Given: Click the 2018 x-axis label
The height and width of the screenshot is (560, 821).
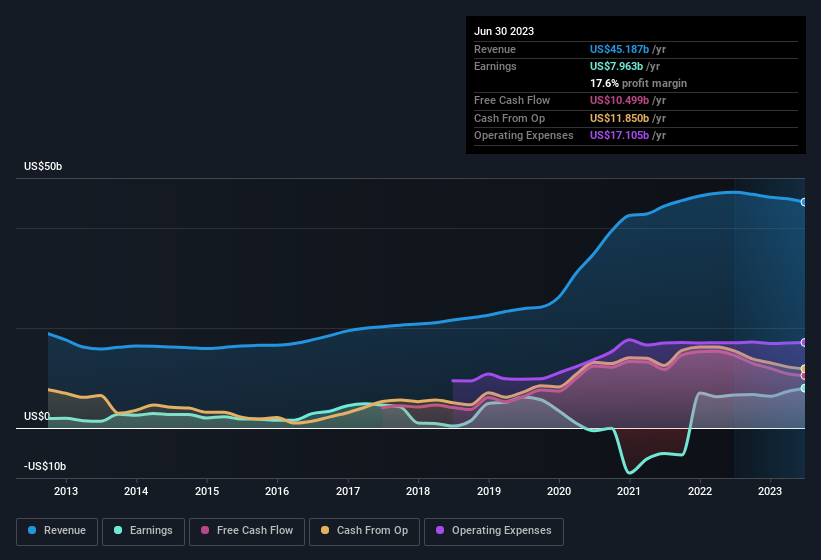Looking at the screenshot, I should click(418, 491).
